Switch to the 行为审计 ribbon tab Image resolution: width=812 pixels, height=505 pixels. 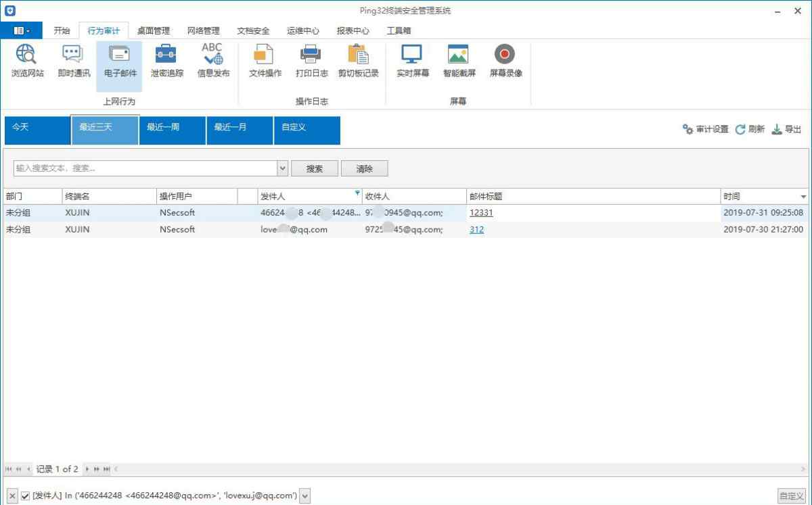[x=104, y=30]
